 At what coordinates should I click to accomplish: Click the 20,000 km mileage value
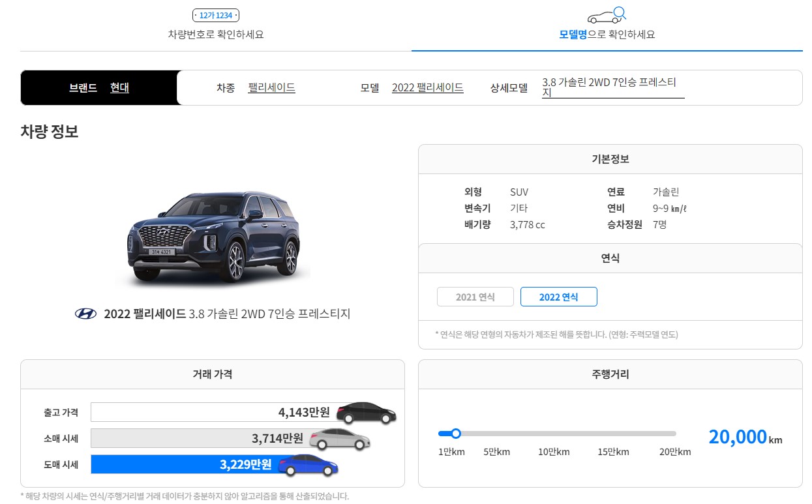745,437
